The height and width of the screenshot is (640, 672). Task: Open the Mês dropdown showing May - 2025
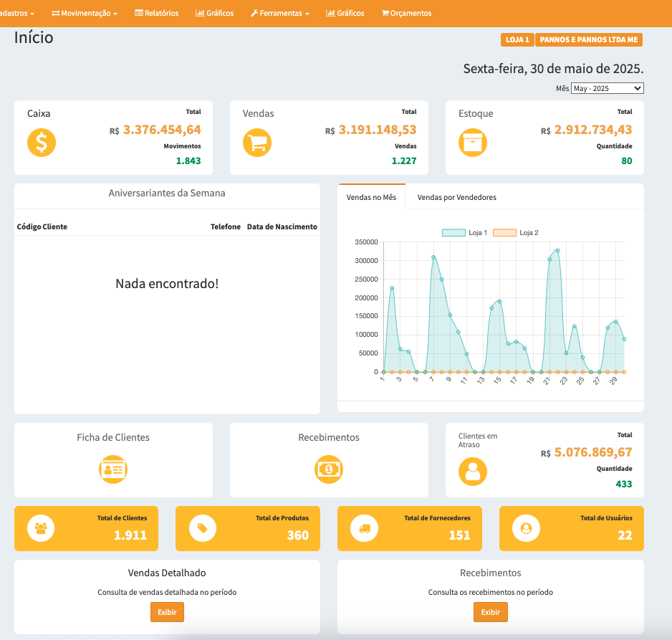click(607, 88)
